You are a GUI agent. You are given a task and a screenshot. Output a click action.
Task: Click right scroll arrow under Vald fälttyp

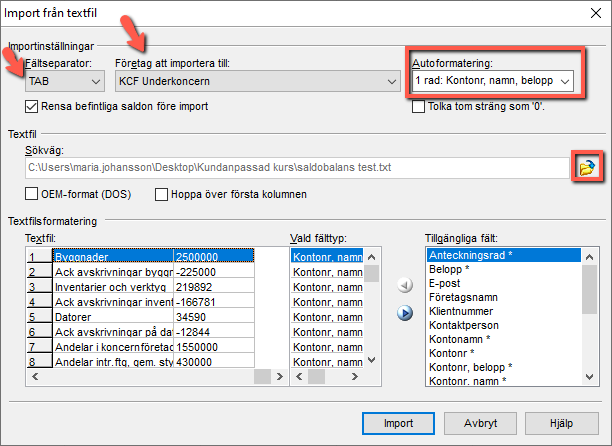(x=354, y=377)
